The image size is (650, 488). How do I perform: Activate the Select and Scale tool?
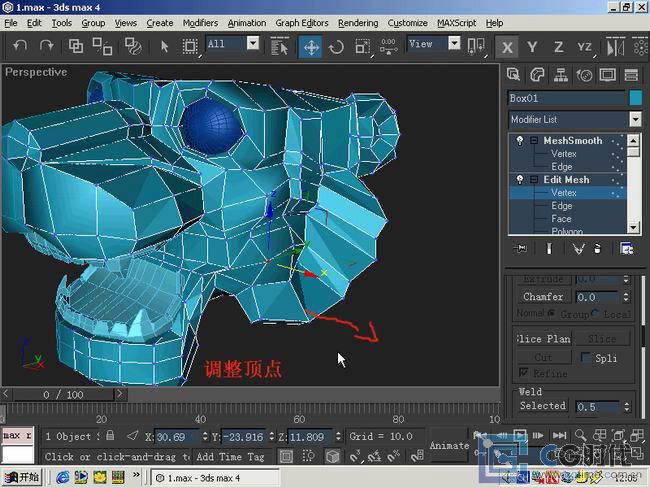coord(362,46)
